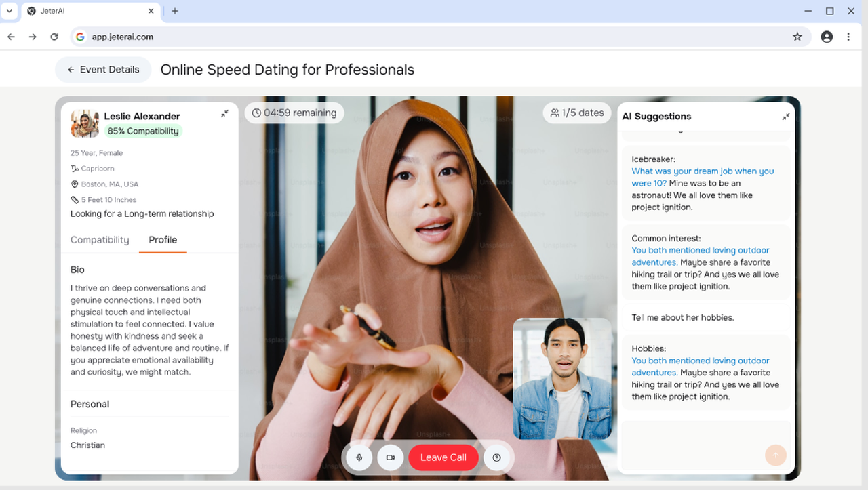The height and width of the screenshot is (490, 868).
Task: Click the self-view video thumbnail
Action: 562,379
